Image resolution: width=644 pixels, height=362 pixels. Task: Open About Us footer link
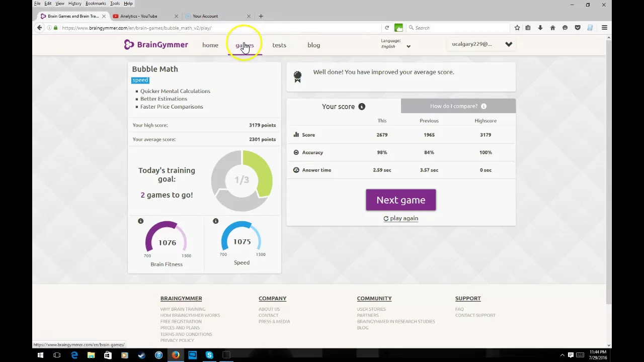pyautogui.click(x=269, y=309)
